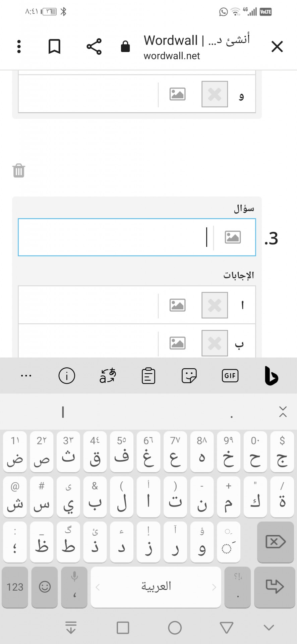This screenshot has height=644, width=297.
Task: Open the keyboard GIF panel
Action: click(x=230, y=376)
